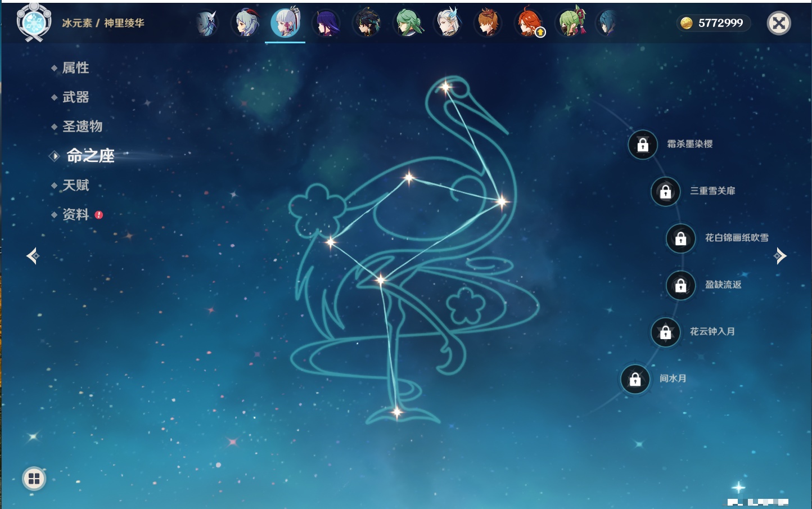Click the Mora balance 5772999
812x509 pixels.
[713, 23]
